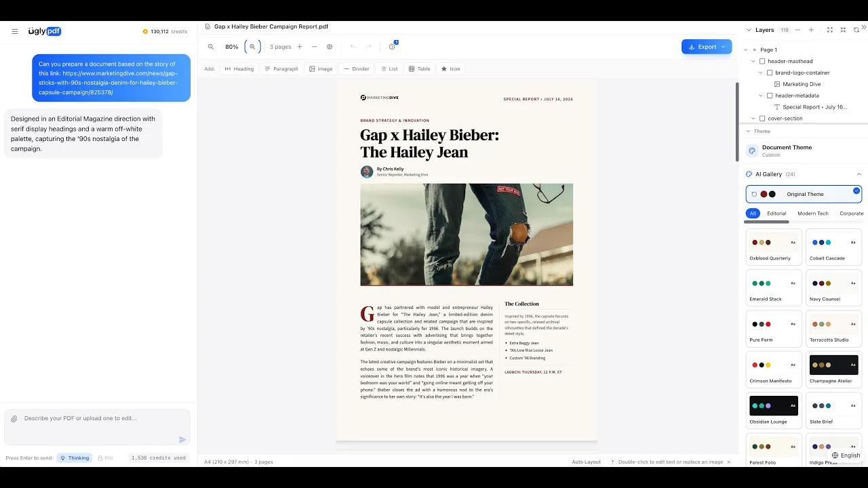Toggle Auto Layout in status bar

tap(586, 462)
